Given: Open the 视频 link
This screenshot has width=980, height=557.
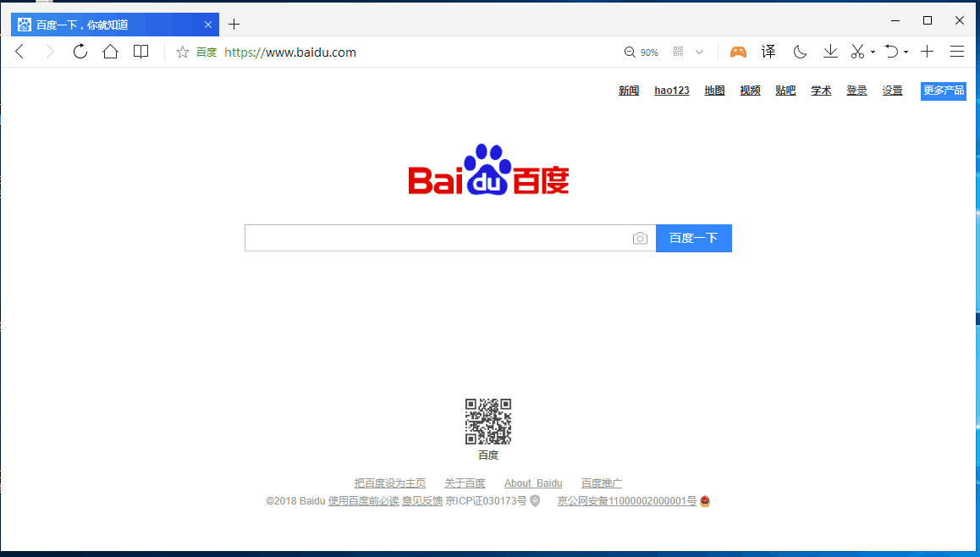Looking at the screenshot, I should (750, 91).
